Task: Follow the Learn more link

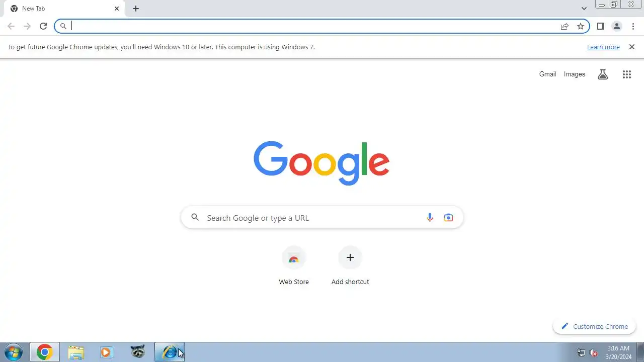Action: pos(603,47)
